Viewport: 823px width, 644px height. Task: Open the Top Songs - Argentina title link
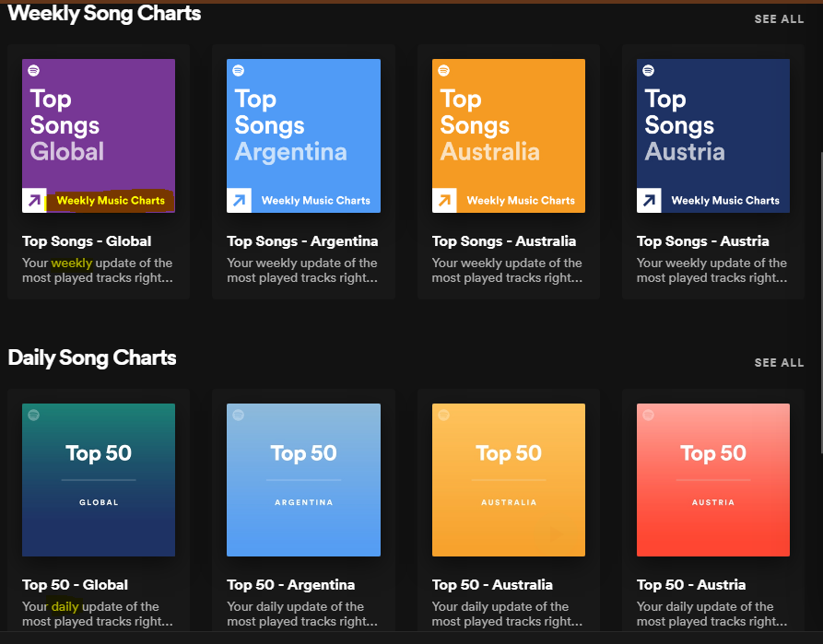[x=302, y=240]
